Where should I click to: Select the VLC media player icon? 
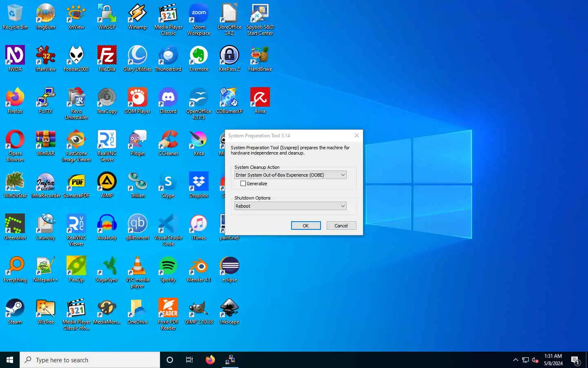click(138, 273)
